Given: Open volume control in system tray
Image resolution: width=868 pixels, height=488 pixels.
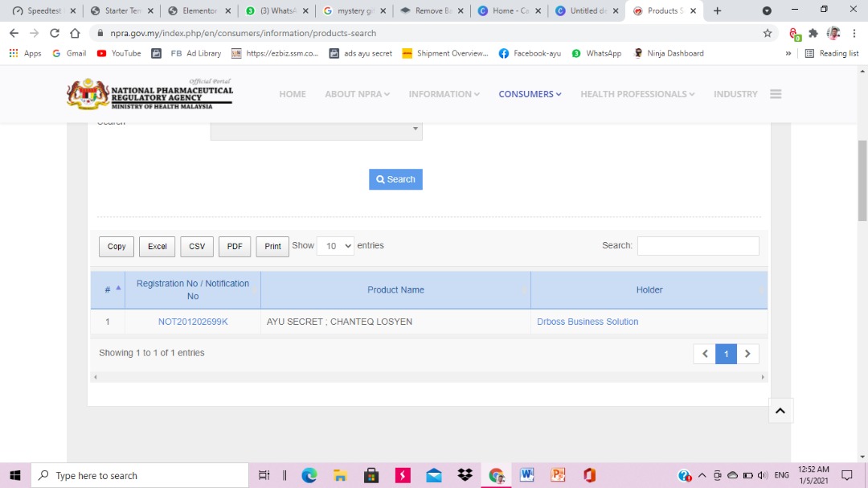Looking at the screenshot, I should click(762, 475).
